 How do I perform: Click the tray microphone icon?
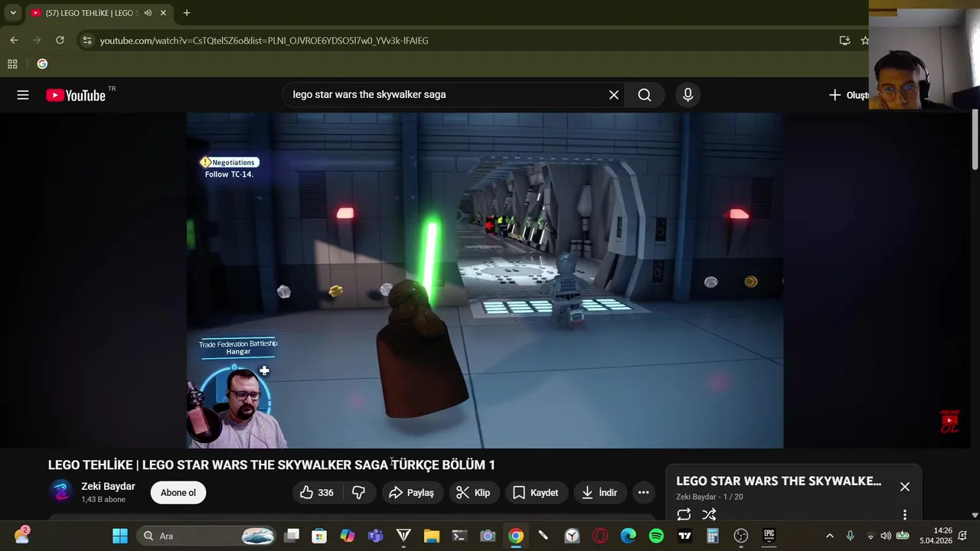[850, 536]
